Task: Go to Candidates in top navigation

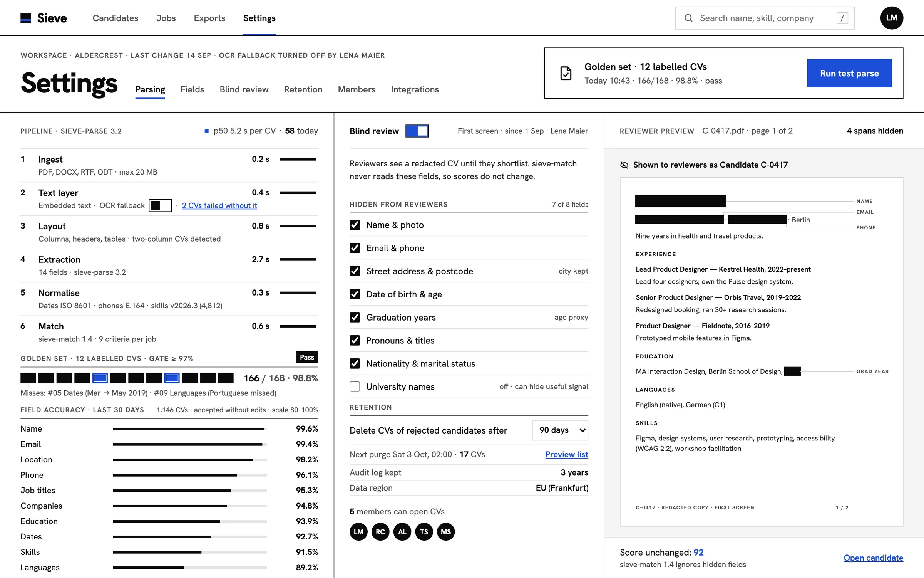Action: 115,18
